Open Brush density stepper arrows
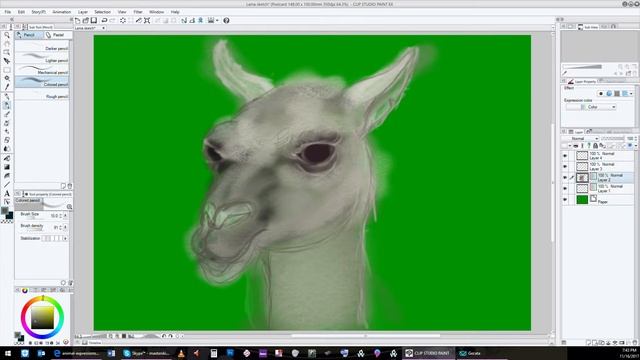Viewport: 640px width, 360px height. (61, 227)
